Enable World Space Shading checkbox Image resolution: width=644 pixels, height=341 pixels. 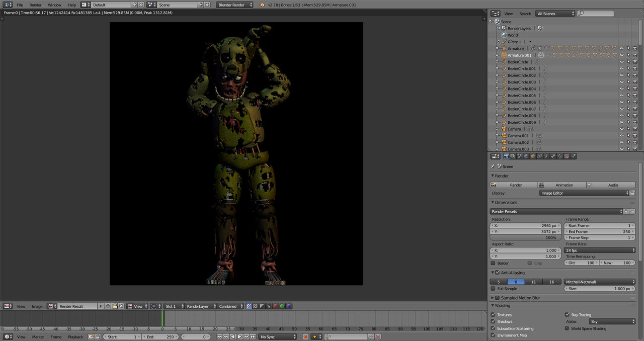click(568, 328)
